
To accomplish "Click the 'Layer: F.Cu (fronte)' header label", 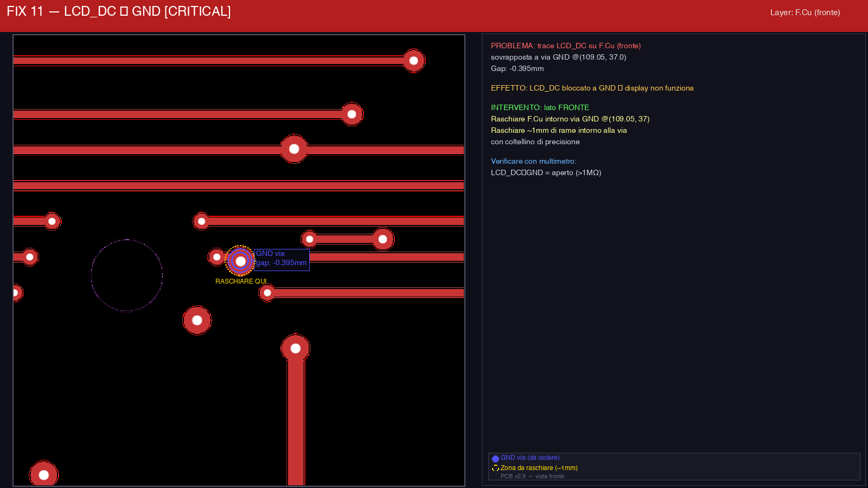I will coord(805,12).
